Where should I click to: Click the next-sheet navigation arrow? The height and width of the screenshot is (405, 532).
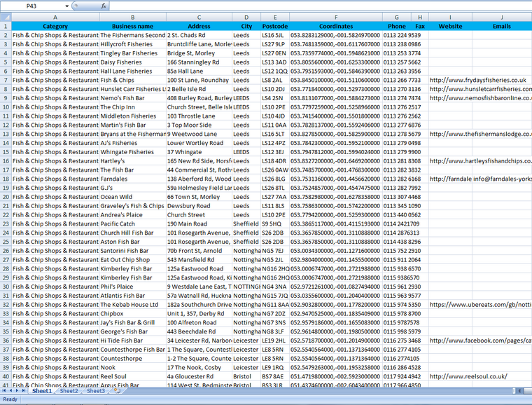click(x=17, y=391)
